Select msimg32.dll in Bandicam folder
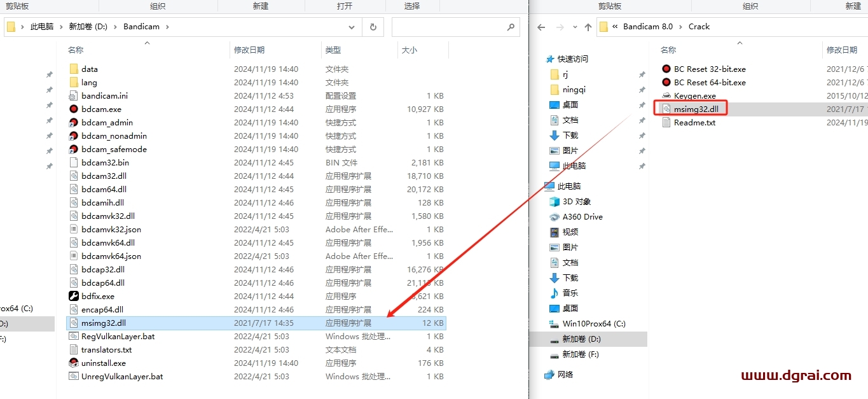868x399 pixels. click(x=256, y=323)
